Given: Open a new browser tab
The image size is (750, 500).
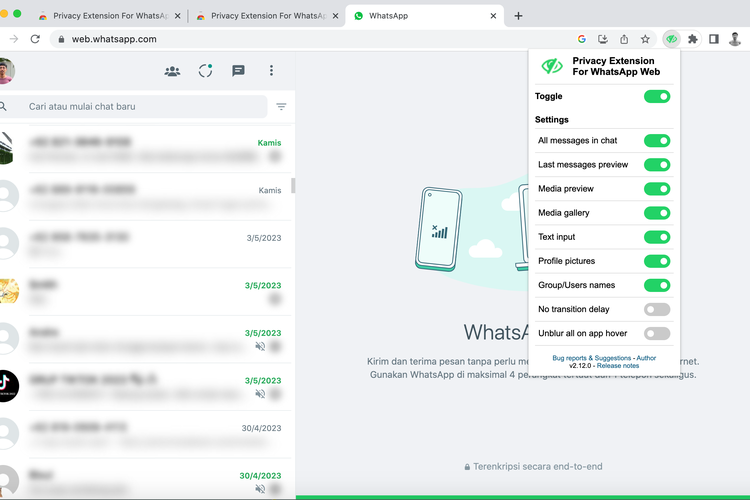Looking at the screenshot, I should (x=518, y=16).
